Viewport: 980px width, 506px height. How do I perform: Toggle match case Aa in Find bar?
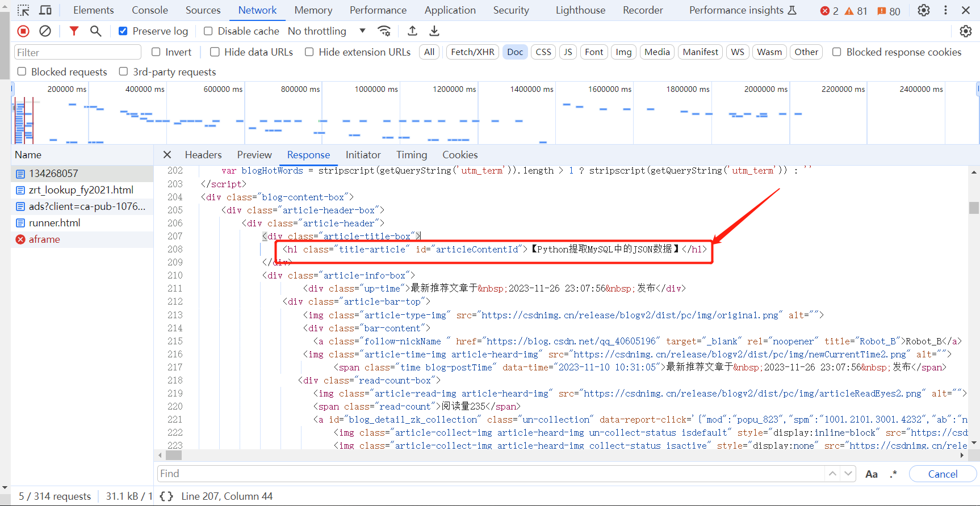click(872, 474)
